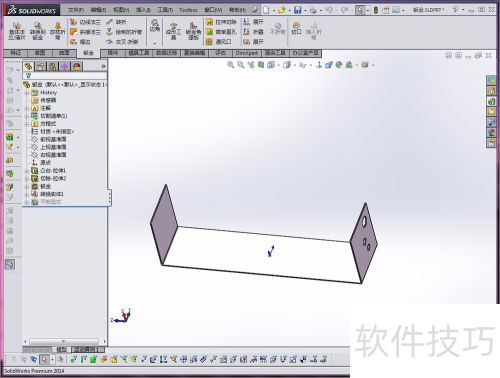Switch to the DimXpert ribbon tab
Screen dimensions: 500x378
[247, 53]
